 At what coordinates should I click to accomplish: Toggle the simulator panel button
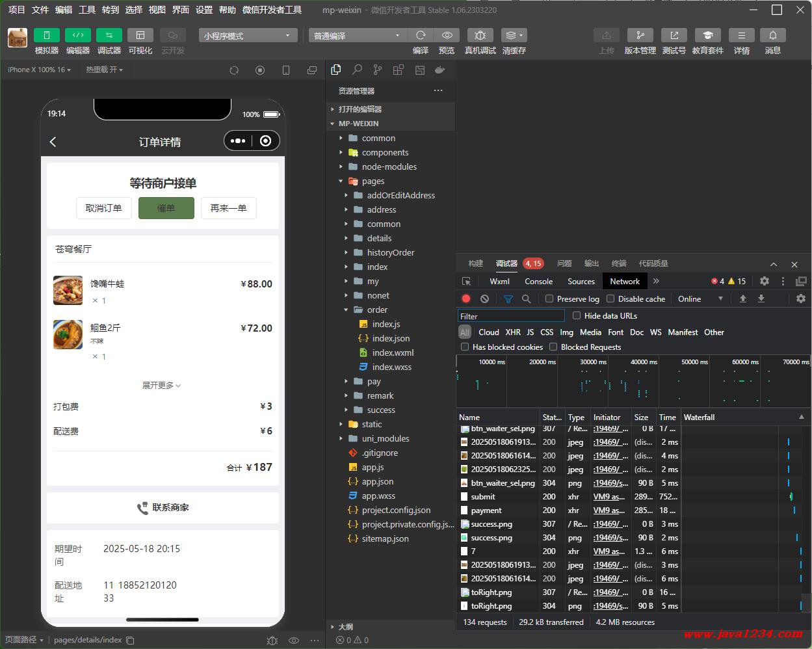46,35
